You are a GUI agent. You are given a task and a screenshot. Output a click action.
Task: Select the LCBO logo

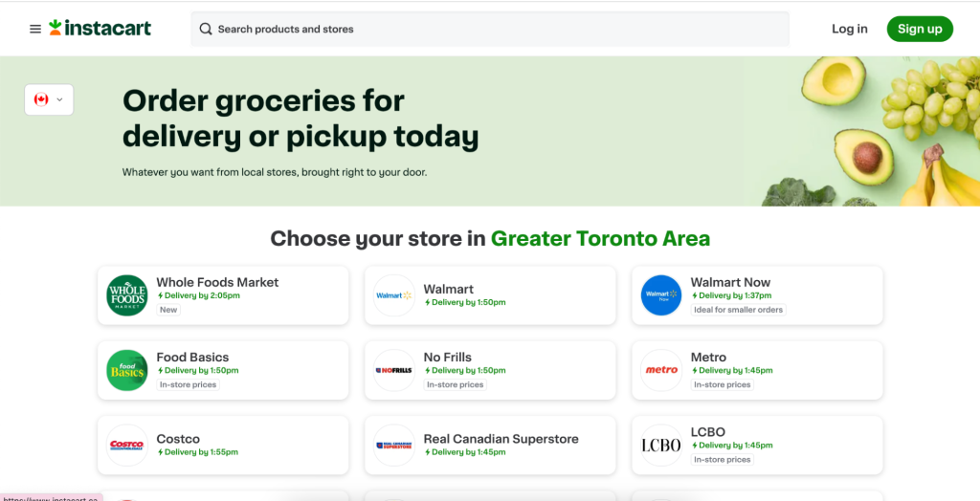661,446
